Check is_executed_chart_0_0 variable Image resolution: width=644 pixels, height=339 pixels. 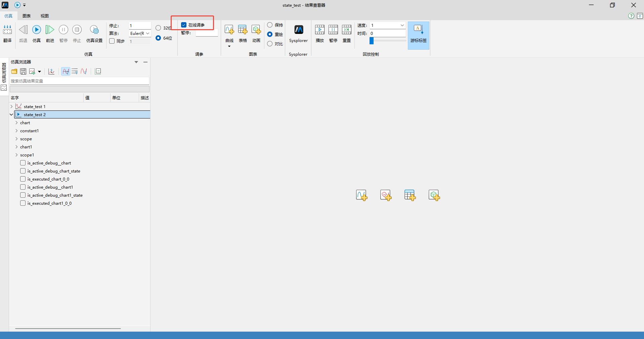(x=23, y=179)
